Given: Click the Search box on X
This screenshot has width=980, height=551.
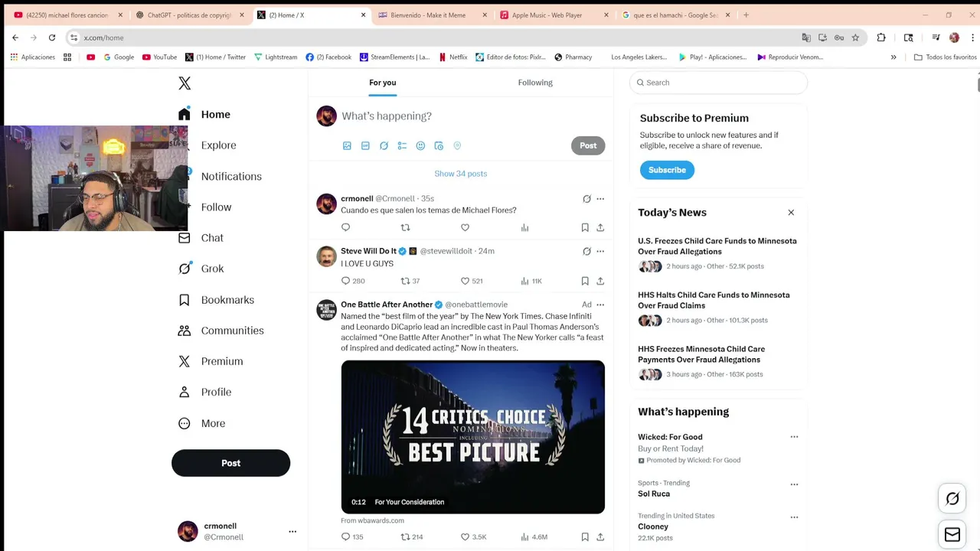Looking at the screenshot, I should click(x=718, y=83).
